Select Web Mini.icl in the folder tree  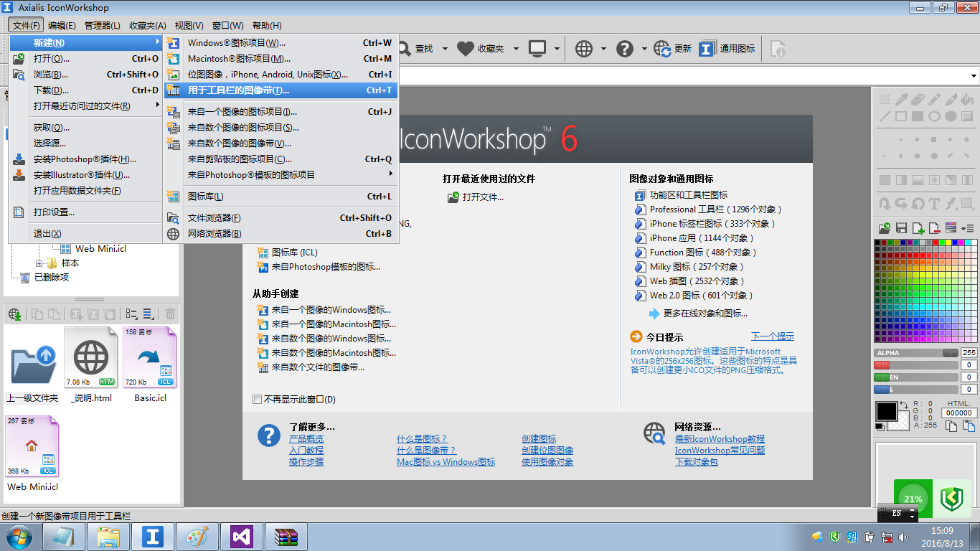tap(100, 249)
